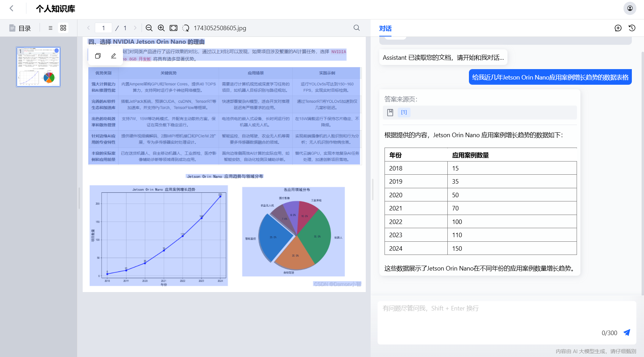This screenshot has width=644, height=357.
Task: Click the growth trend line chart
Action: tap(159, 235)
